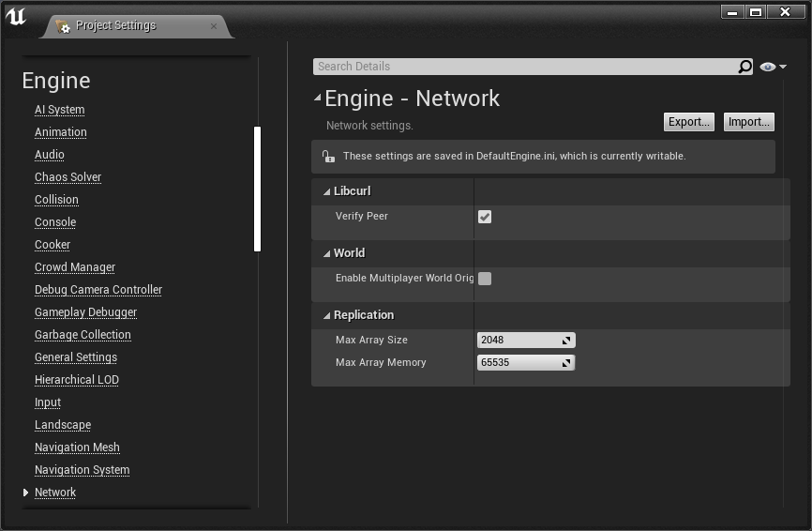Enable the Multiplayer World Origin checkbox
812x531 pixels.
tap(485, 279)
